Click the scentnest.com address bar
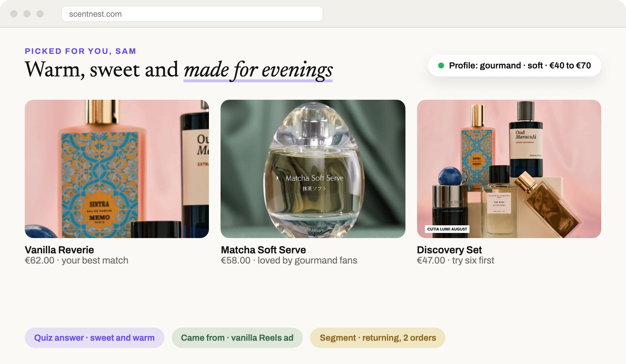The image size is (626, 364). click(192, 14)
